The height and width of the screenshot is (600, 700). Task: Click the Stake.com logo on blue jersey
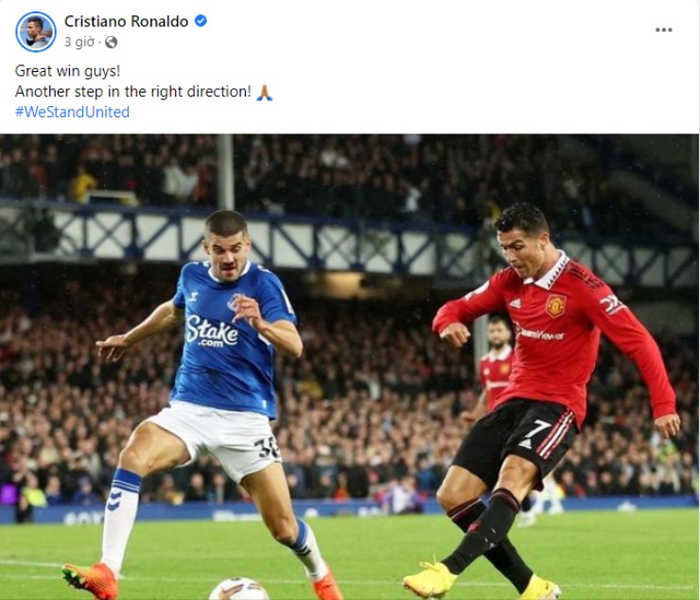212,331
